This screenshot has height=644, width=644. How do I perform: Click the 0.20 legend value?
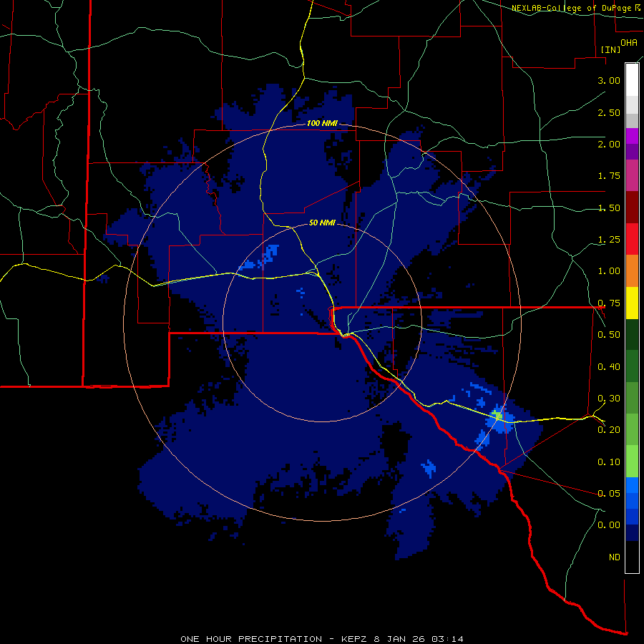point(609,430)
